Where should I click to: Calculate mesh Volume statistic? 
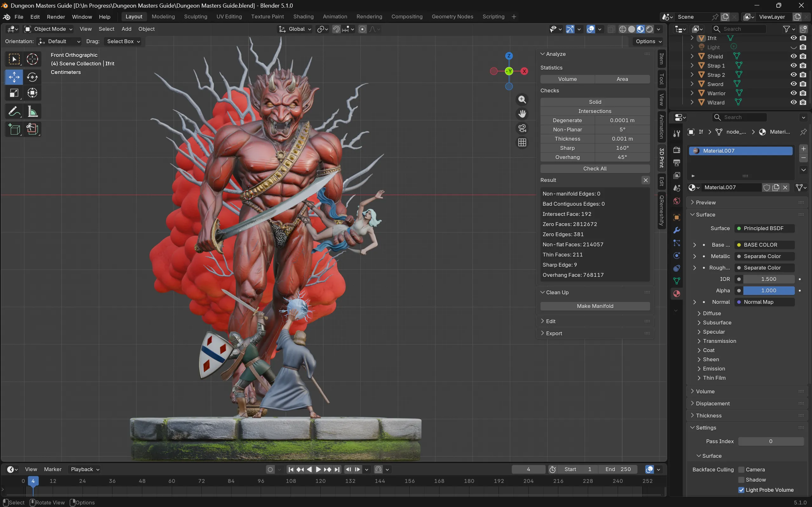tap(567, 79)
